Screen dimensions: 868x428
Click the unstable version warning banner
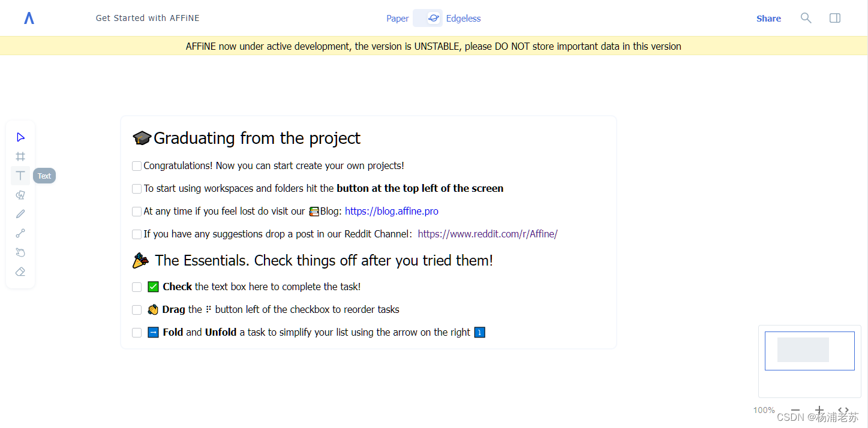tap(434, 46)
